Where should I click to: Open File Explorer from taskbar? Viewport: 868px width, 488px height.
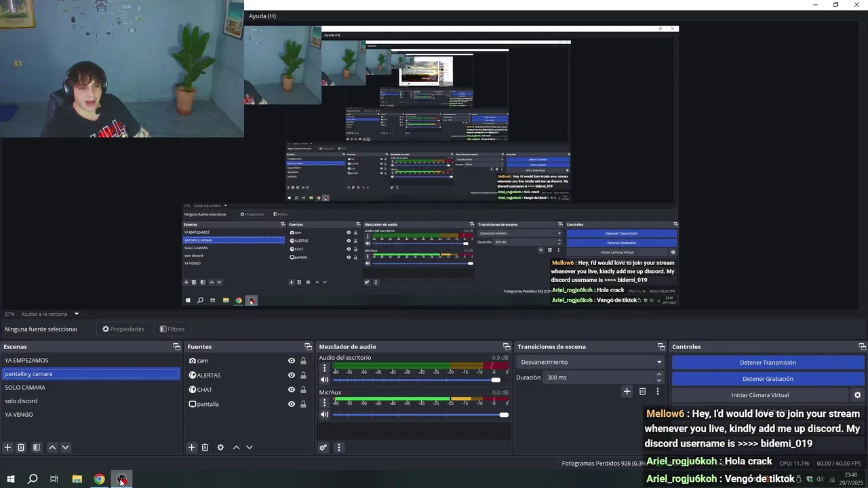coord(77,479)
